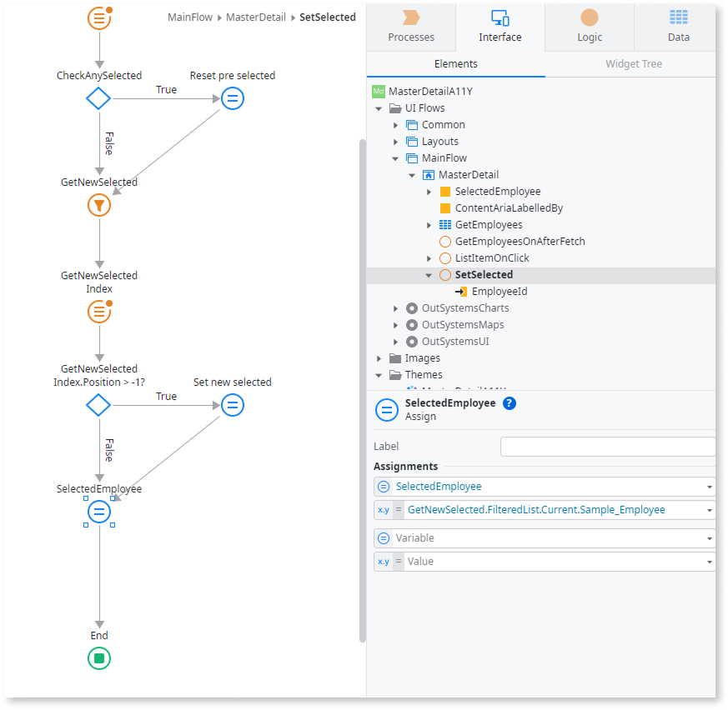Expand the Images folder

coord(379,358)
